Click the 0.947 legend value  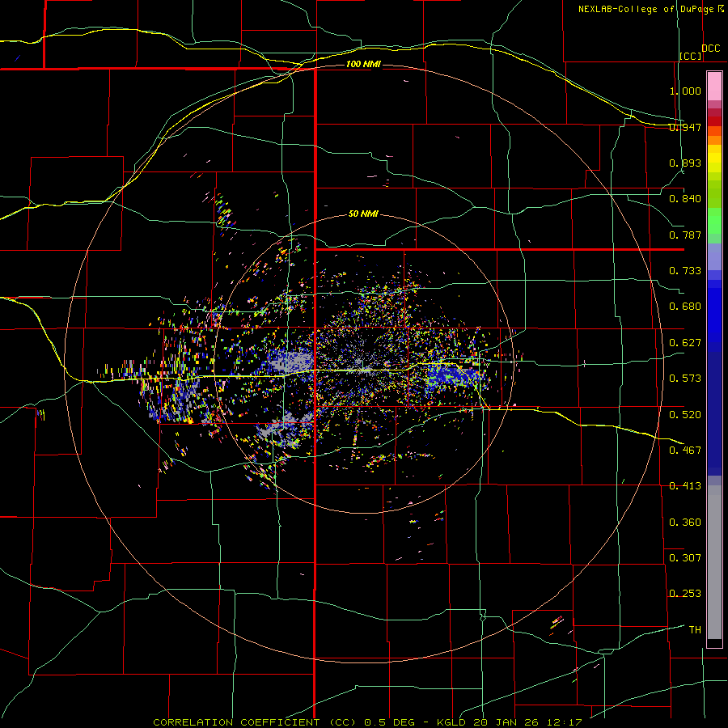coord(685,127)
